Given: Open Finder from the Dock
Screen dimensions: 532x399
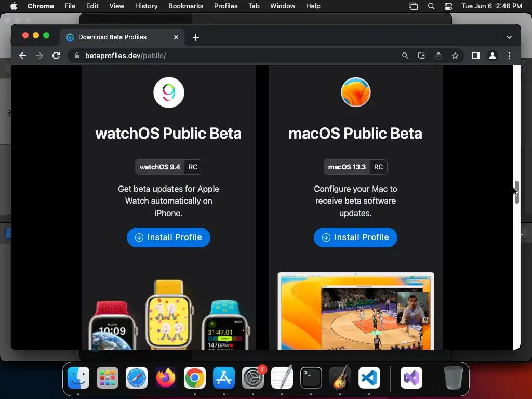Looking at the screenshot, I should tap(78, 378).
